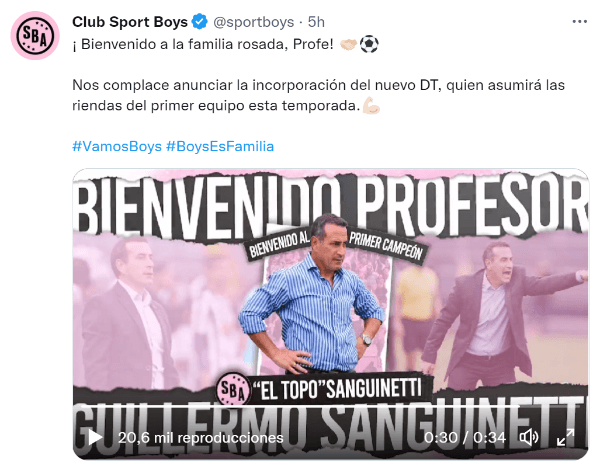Click the video progress bar
600x466 pixels.
(x=330, y=404)
